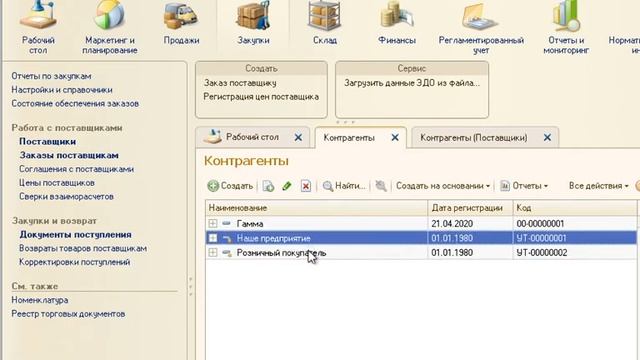The image size is (640, 360).
Task: Open Заказы поставщикам link
Action: [x=69, y=156]
